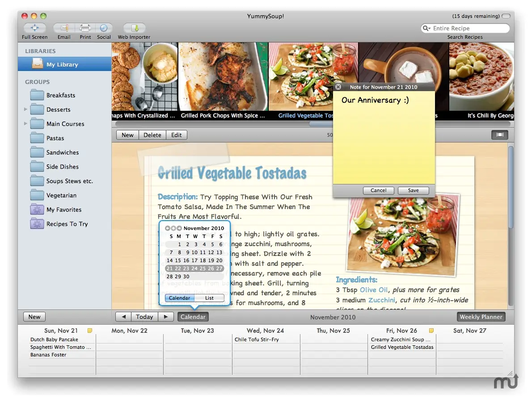532x402 pixels.
Task: Expand the Desserts group disclosure triangle
Action: click(x=25, y=109)
